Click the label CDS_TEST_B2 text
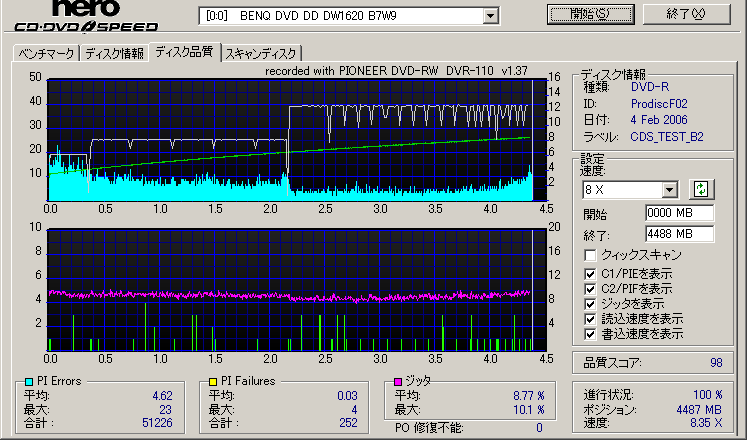This screenshot has width=747, height=440. pos(667,137)
